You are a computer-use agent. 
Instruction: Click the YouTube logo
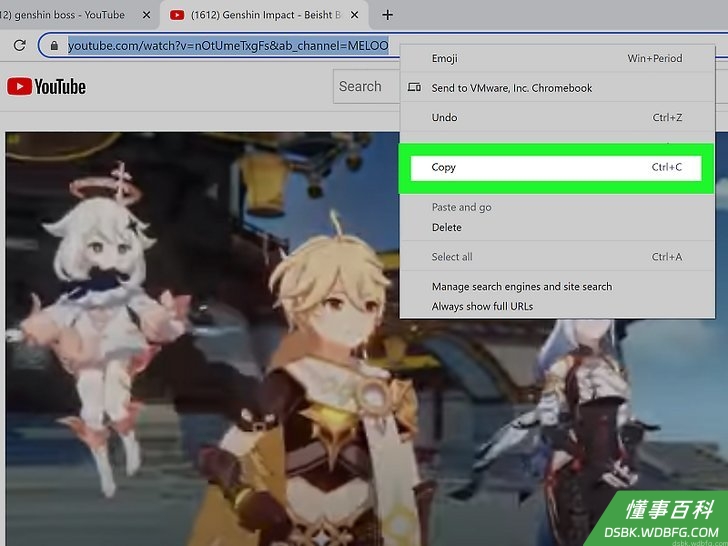(x=46, y=86)
